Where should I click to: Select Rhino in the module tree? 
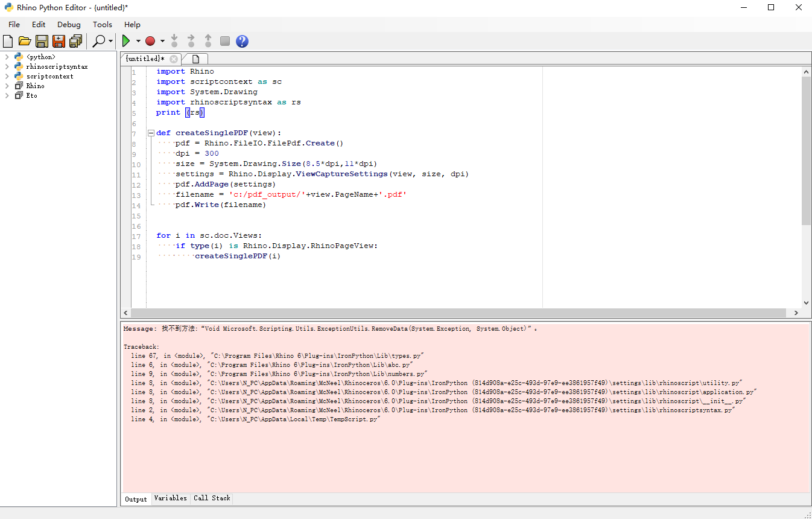[35, 86]
